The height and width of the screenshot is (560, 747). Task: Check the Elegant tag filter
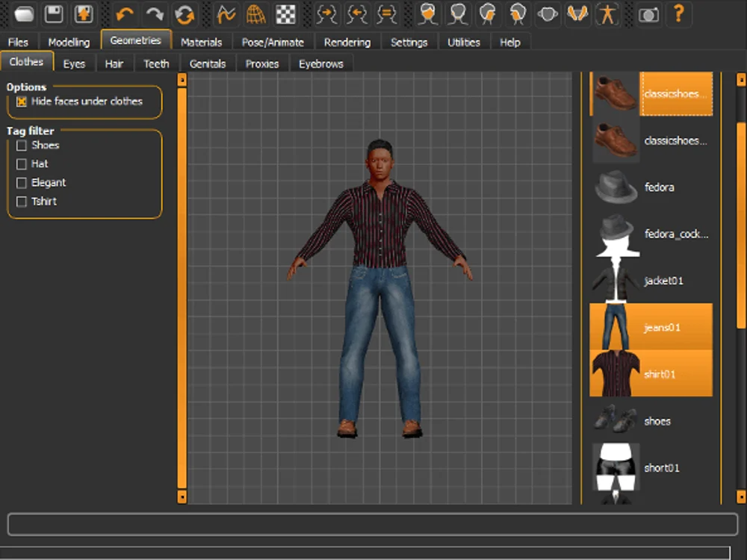(22, 183)
